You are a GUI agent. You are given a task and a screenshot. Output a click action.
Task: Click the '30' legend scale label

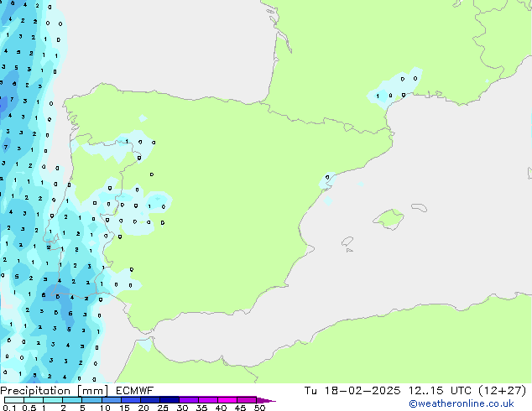pos(183,408)
